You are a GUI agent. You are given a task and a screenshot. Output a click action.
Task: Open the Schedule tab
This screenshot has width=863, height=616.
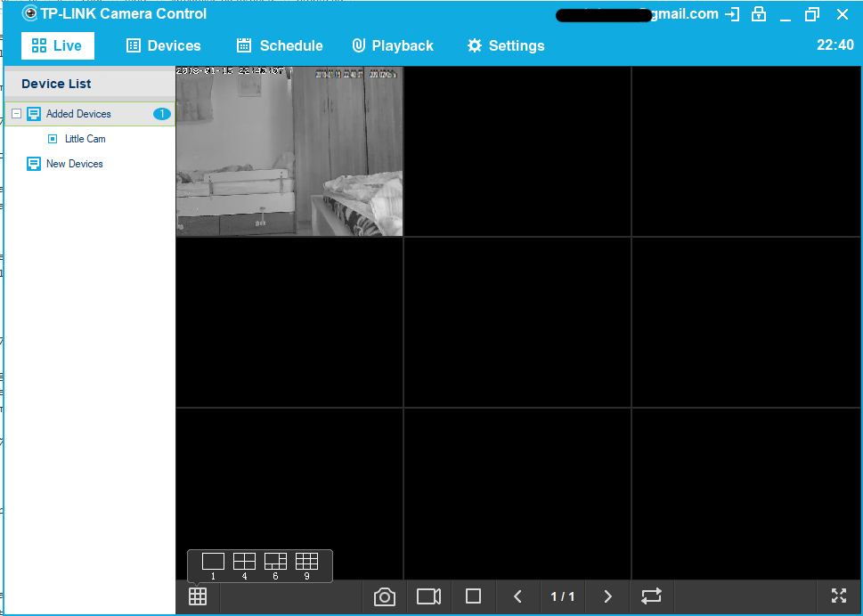[x=280, y=46]
